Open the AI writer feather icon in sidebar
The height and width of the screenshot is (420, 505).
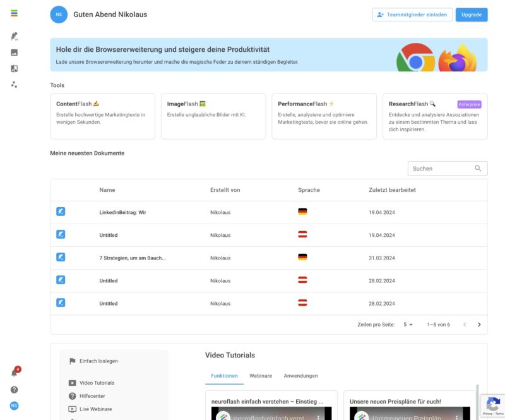(x=14, y=36)
